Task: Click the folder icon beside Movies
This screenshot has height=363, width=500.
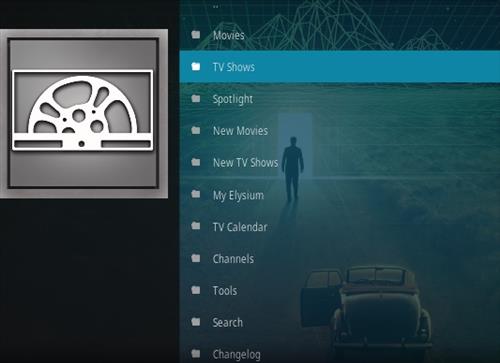Action: click(196, 35)
